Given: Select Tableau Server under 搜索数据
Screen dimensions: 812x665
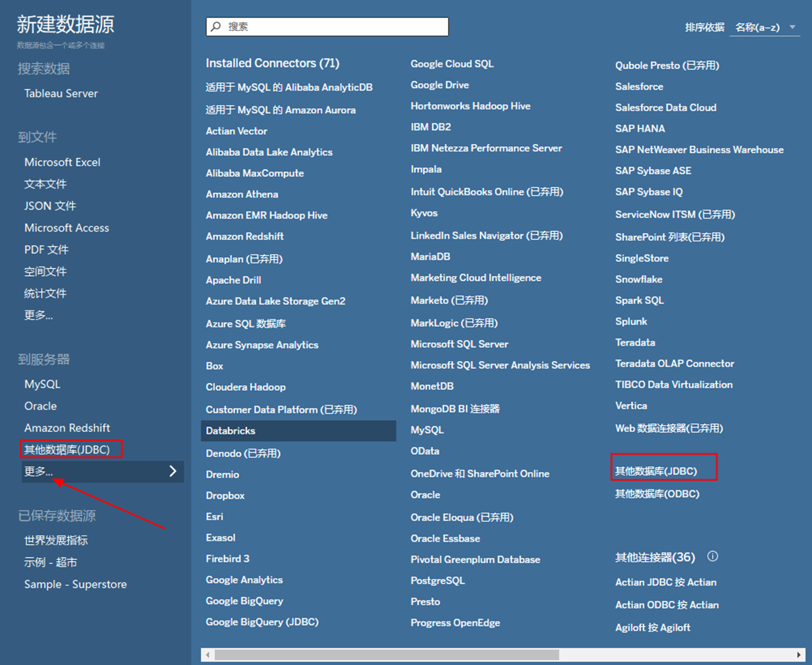Looking at the screenshot, I should [x=61, y=93].
